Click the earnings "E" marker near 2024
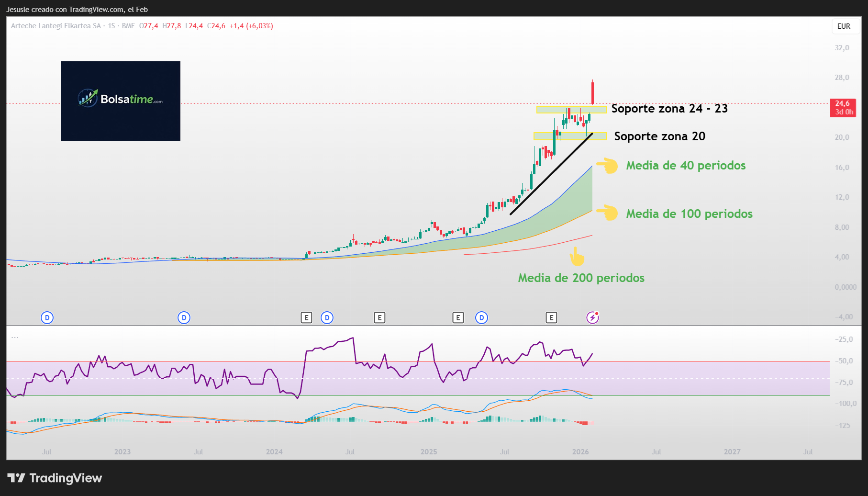This screenshot has width=868, height=496. [307, 317]
